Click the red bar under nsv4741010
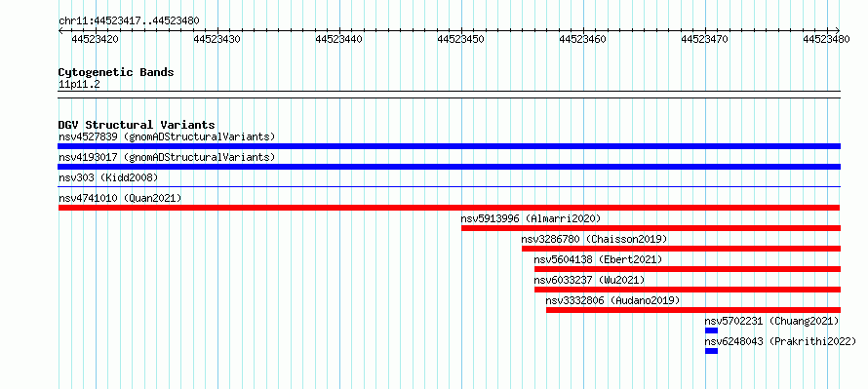Screen dimensions: 868x389 tap(449, 208)
